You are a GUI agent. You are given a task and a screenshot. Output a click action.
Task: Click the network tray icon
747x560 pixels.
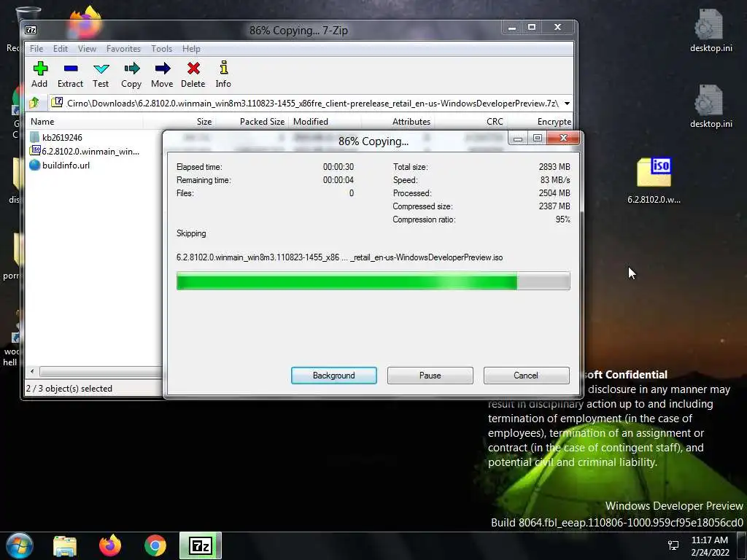coord(673,545)
